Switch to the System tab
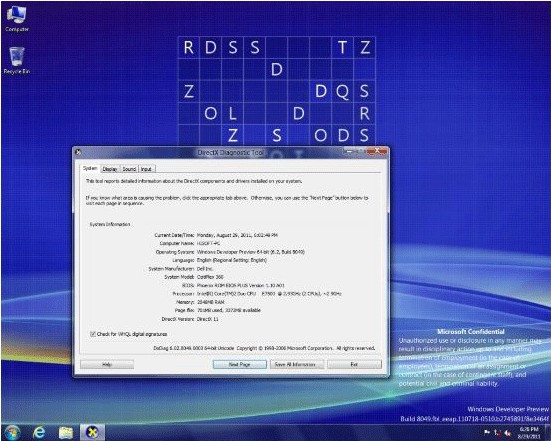The image size is (551, 441). 90,168
